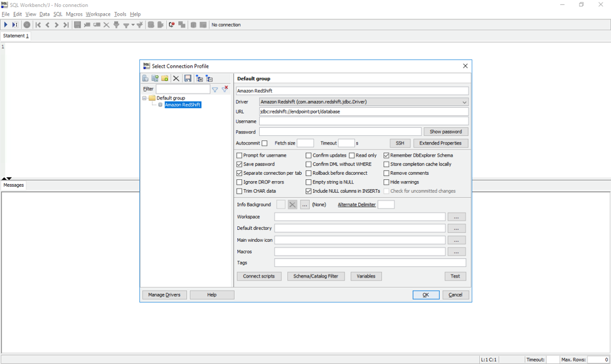611x364 pixels.
Task: Toggle Separate connection per tab
Action: pos(239,174)
